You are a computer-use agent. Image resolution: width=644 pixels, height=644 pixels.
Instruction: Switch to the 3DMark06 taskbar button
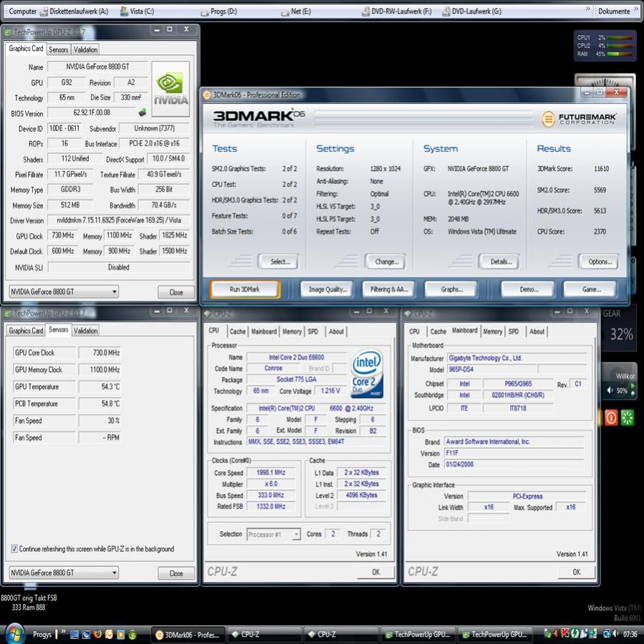[x=188, y=635]
